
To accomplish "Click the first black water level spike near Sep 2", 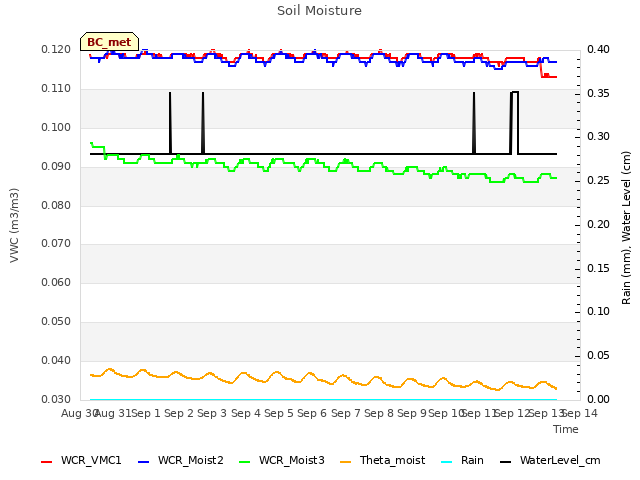I will click(x=170, y=122).
